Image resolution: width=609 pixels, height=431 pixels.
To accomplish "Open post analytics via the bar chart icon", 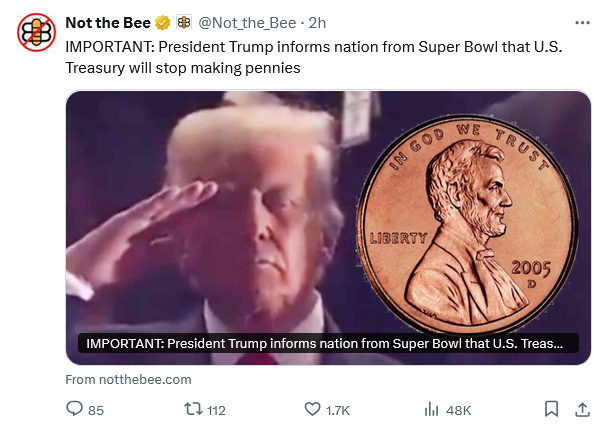I will click(432, 409).
